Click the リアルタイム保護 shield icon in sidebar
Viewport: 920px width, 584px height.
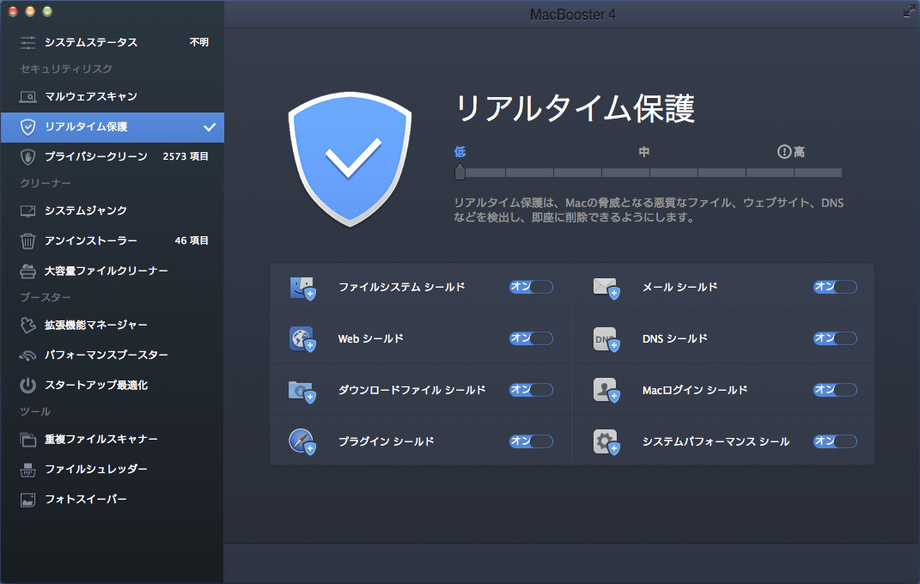click(28, 127)
